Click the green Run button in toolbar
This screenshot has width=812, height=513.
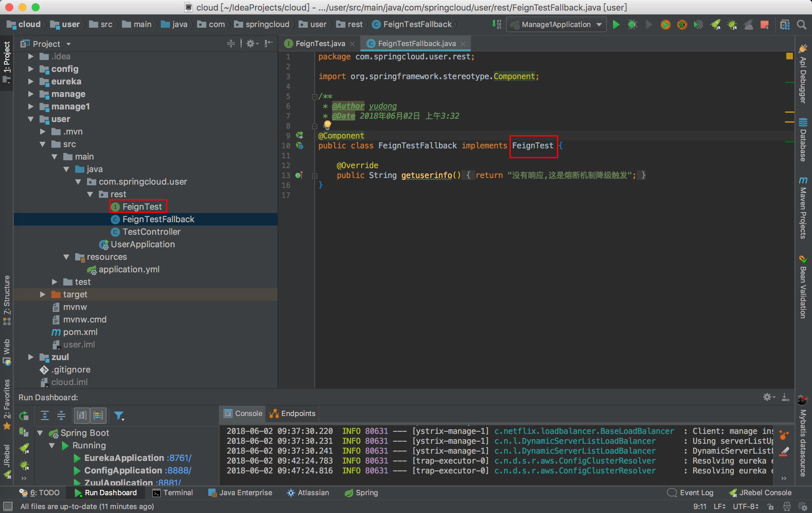(x=616, y=25)
